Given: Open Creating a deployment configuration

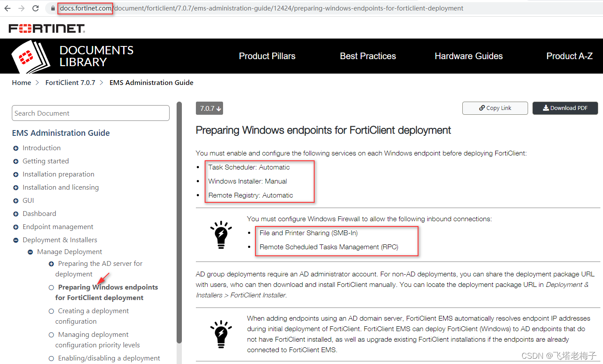Looking at the screenshot, I should coord(92,316).
